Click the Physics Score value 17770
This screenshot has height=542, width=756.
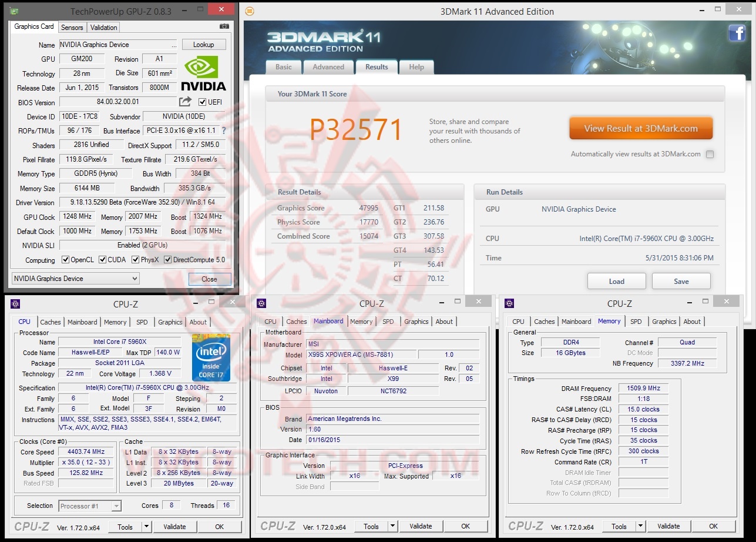point(369,222)
